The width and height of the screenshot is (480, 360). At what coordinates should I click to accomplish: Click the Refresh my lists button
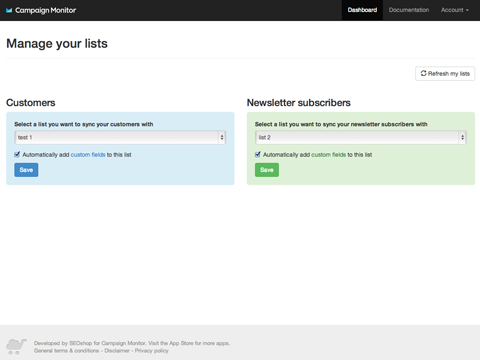pyautogui.click(x=445, y=73)
